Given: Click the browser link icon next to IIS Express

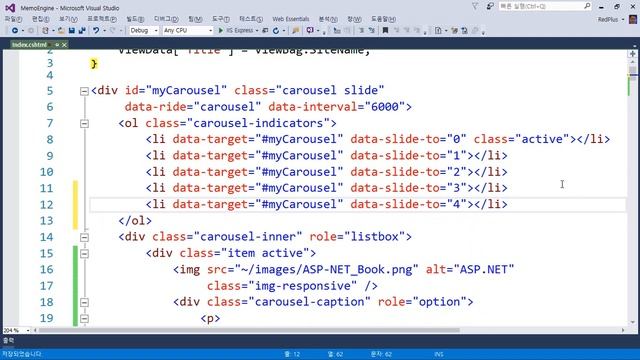Looking at the screenshot, I should pyautogui.click(x=265, y=31).
